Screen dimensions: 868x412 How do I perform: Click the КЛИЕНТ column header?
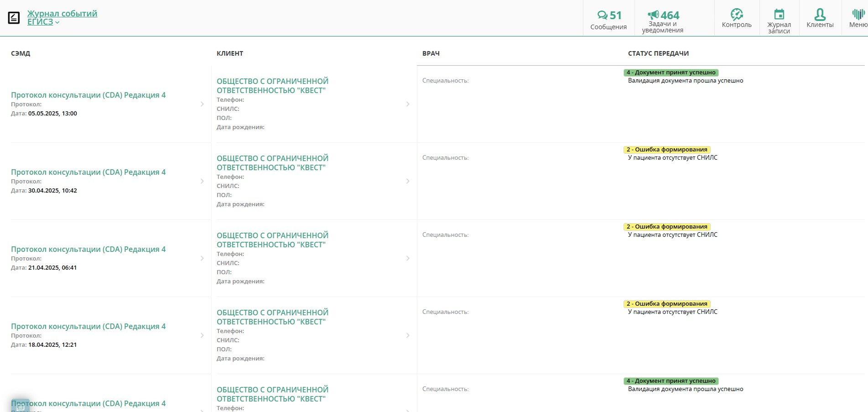click(x=230, y=53)
